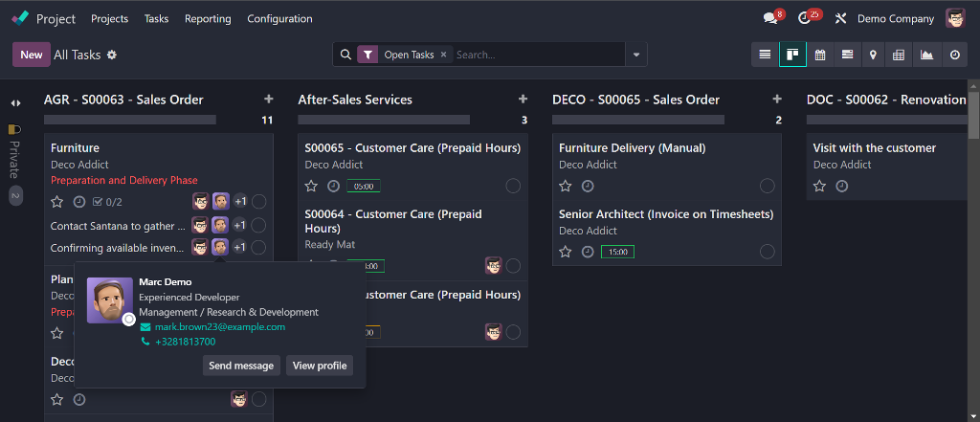Open the debug tools wrench icon
This screenshot has width=980, height=422.
pyautogui.click(x=841, y=18)
